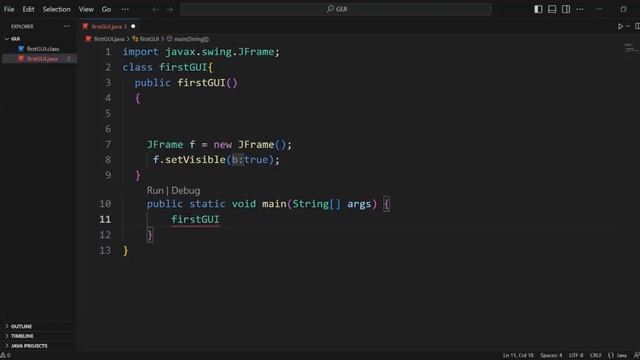The height and width of the screenshot is (360, 640).
Task: Toggle the primary side bar layout icon
Action: tap(538, 9)
